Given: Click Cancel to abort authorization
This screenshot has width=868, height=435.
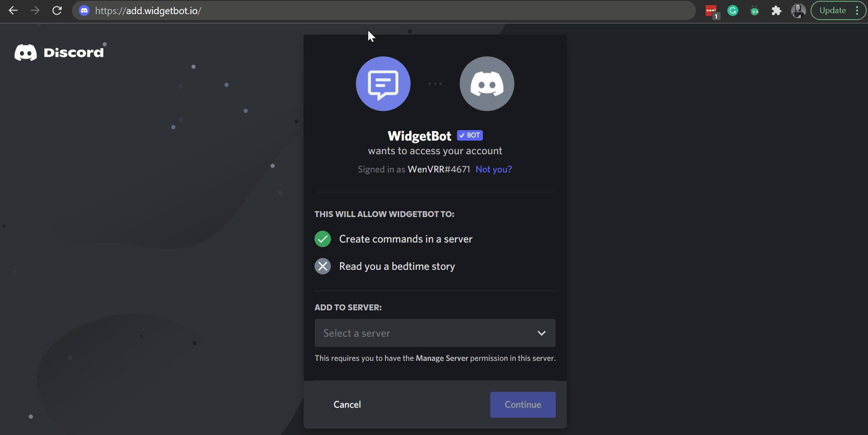Looking at the screenshot, I should 347,405.
